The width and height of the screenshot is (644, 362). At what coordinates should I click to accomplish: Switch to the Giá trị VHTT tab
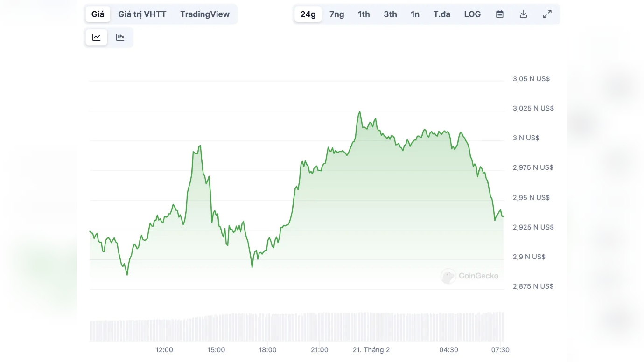tap(142, 14)
